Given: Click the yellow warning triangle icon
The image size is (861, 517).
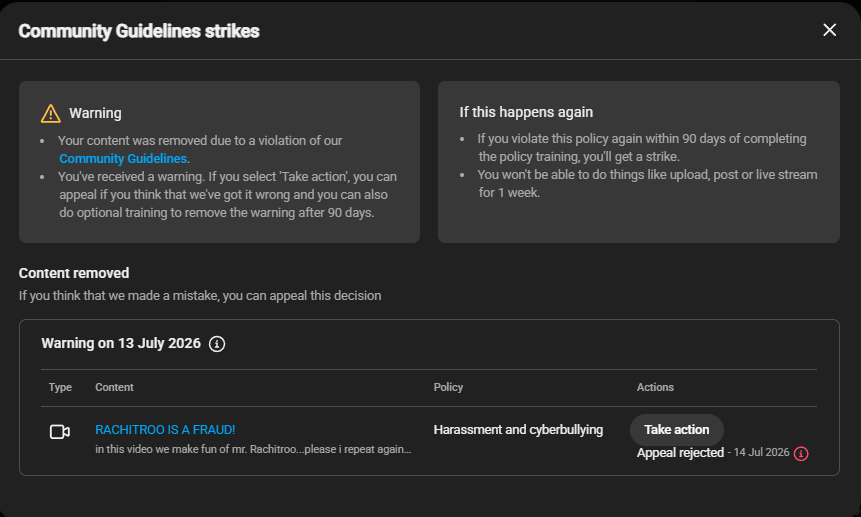Looking at the screenshot, I should click(x=51, y=114).
